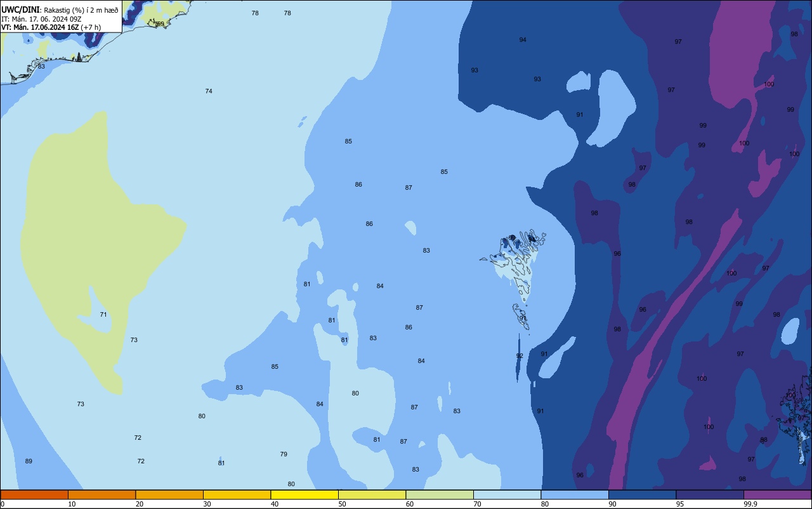Viewport: 812px width, 509px height.
Task: Click the VT valid time line '16Z'
Action: point(40,27)
